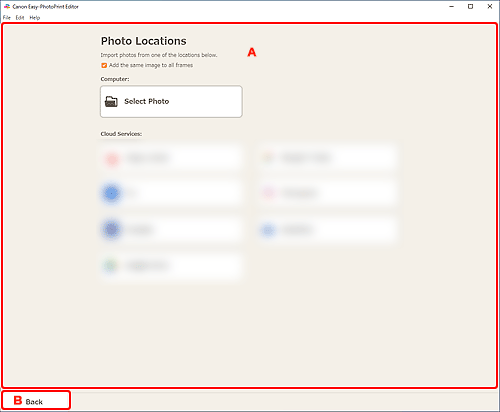Click the Photo Locations heading
The width and height of the screenshot is (500, 412).
[144, 41]
